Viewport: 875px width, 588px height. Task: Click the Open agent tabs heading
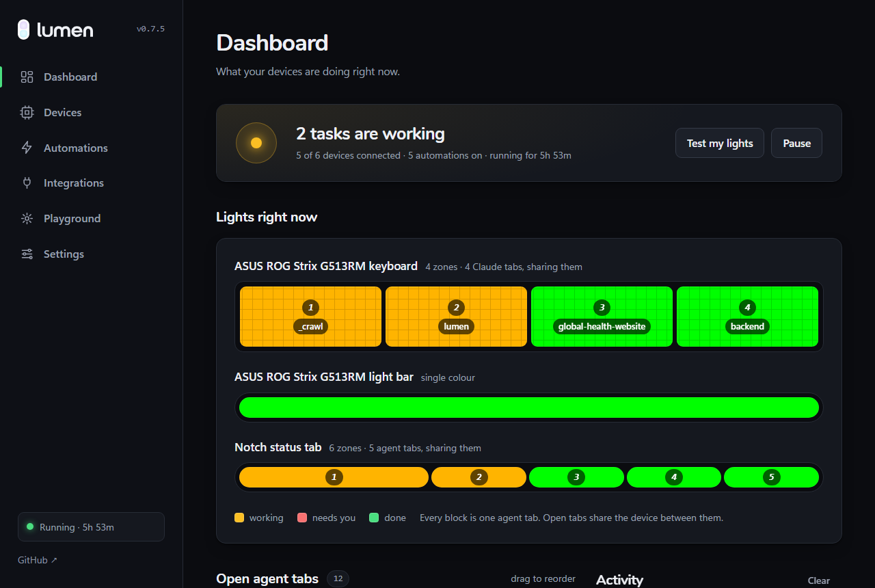tap(267, 579)
